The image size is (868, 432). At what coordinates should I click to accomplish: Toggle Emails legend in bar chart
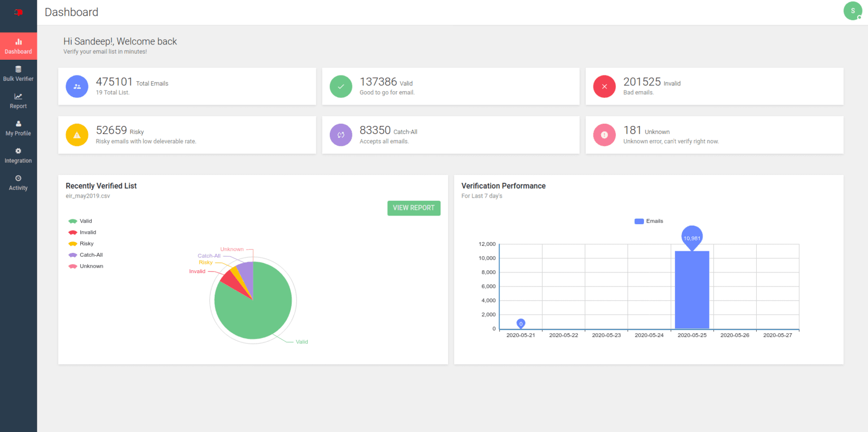649,221
